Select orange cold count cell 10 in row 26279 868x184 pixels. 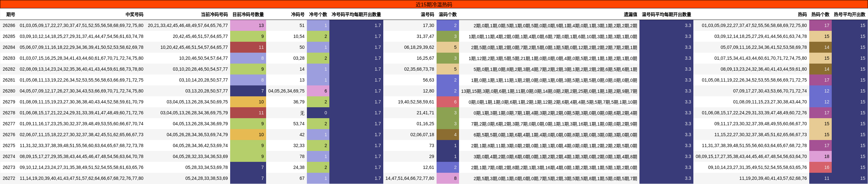point(248,102)
